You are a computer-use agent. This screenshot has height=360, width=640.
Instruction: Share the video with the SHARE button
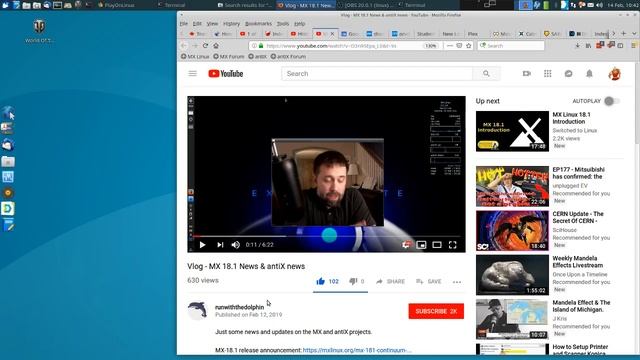pyautogui.click(x=391, y=282)
